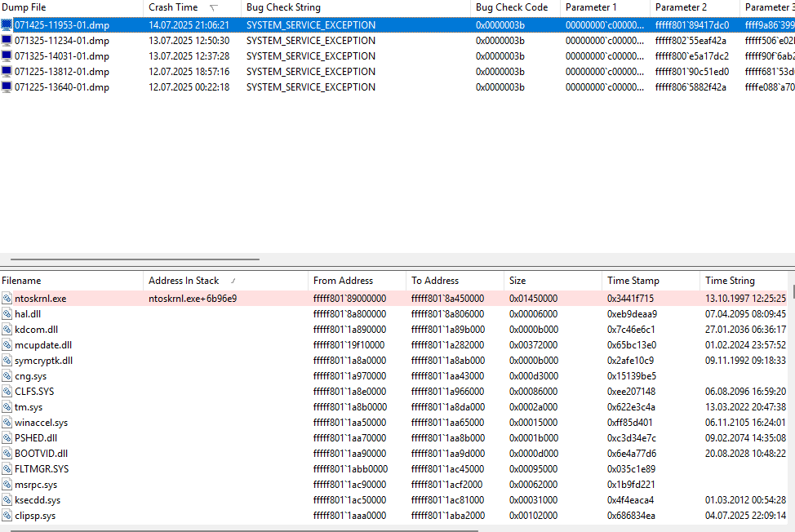Click the Parameter 2 column header
Screen dimensions: 795x532
pos(695,7)
